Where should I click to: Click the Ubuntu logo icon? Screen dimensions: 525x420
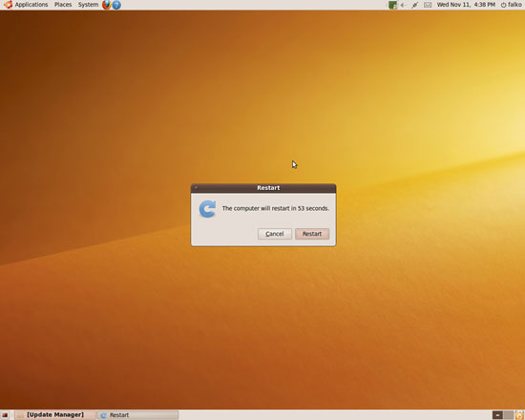tap(8, 5)
